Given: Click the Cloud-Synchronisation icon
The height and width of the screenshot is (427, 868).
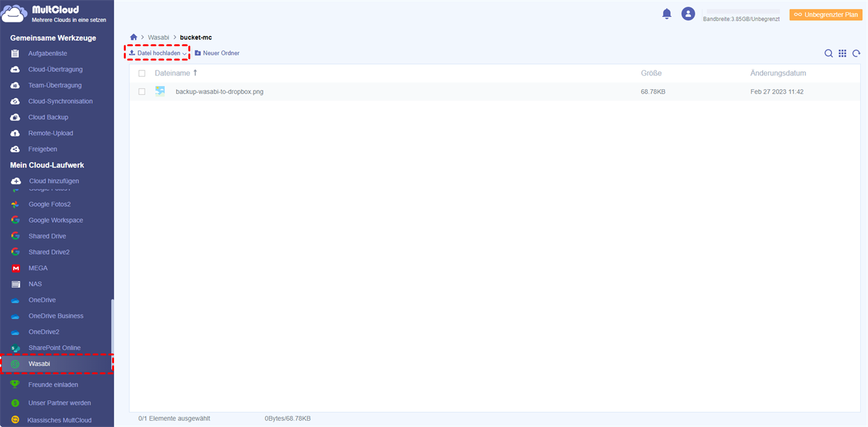Looking at the screenshot, I should click(15, 101).
